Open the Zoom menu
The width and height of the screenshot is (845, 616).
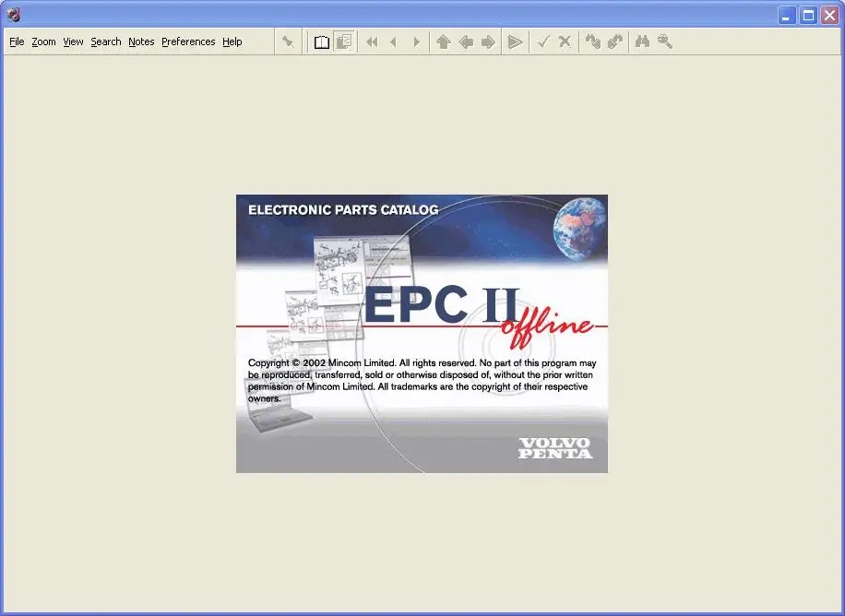[x=43, y=41]
